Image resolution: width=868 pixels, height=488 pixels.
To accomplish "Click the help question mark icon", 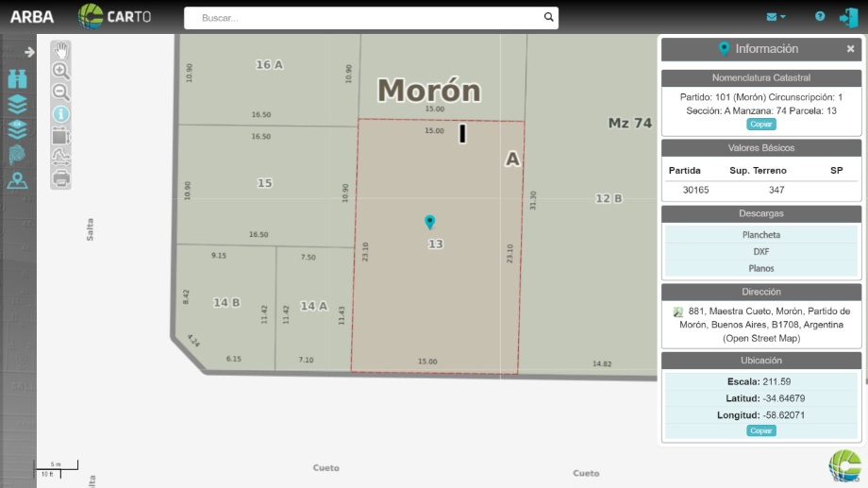I will point(820,16).
